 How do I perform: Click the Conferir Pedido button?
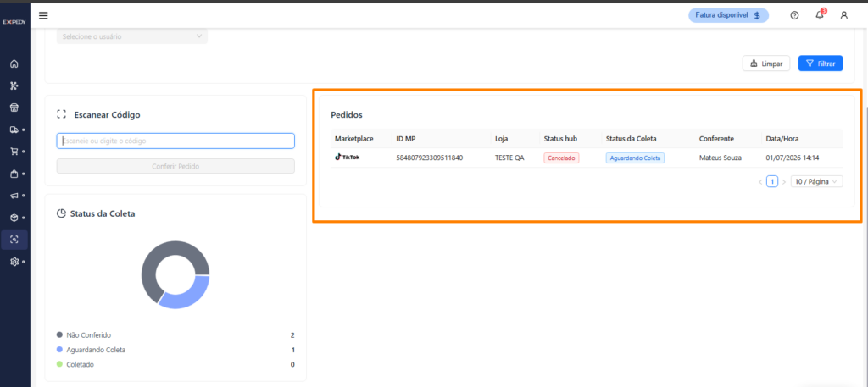point(175,166)
